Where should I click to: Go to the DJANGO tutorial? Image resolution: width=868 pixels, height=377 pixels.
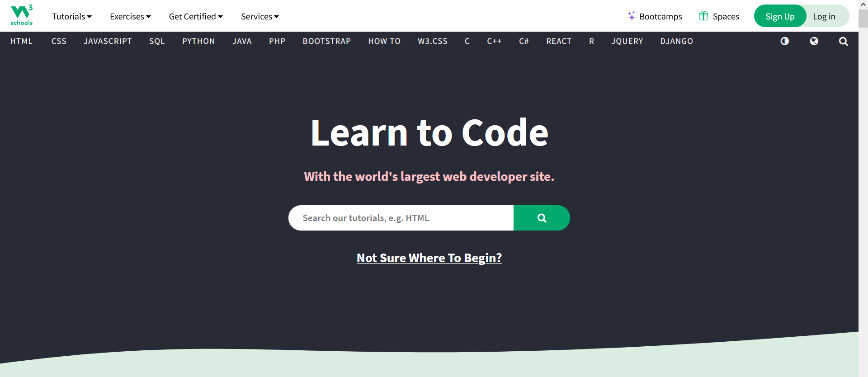coord(676,41)
